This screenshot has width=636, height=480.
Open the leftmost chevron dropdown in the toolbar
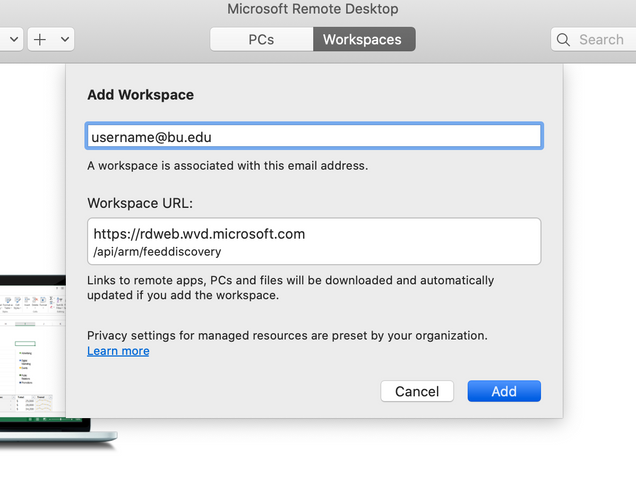click(14, 39)
